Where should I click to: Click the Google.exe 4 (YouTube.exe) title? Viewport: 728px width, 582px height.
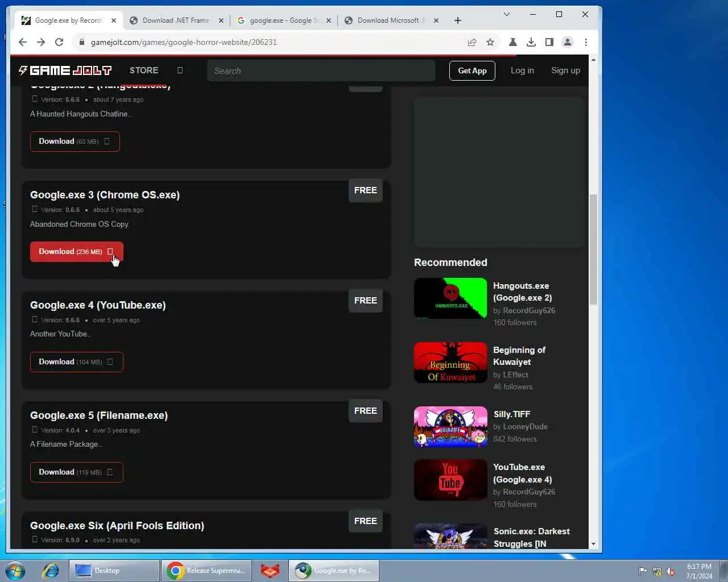98,305
